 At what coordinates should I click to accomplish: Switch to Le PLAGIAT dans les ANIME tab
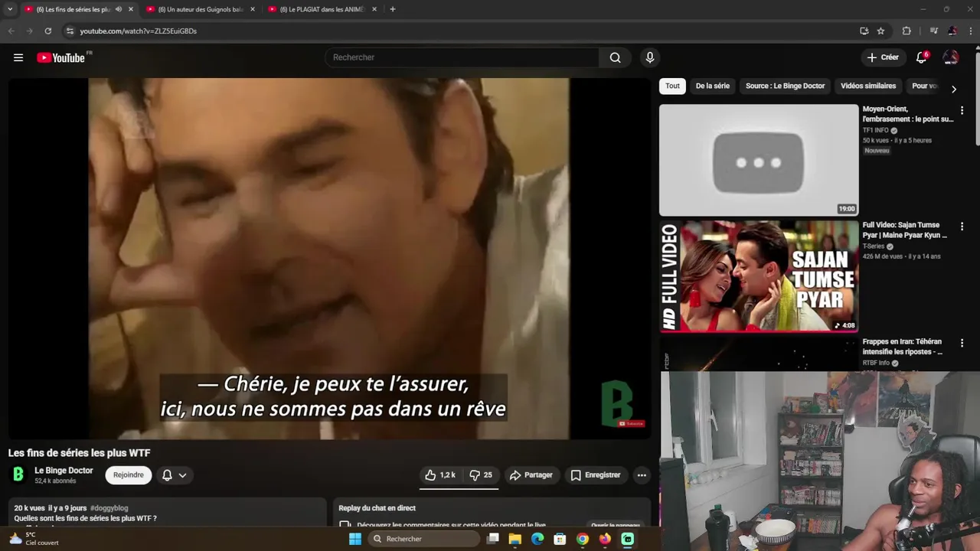click(322, 9)
